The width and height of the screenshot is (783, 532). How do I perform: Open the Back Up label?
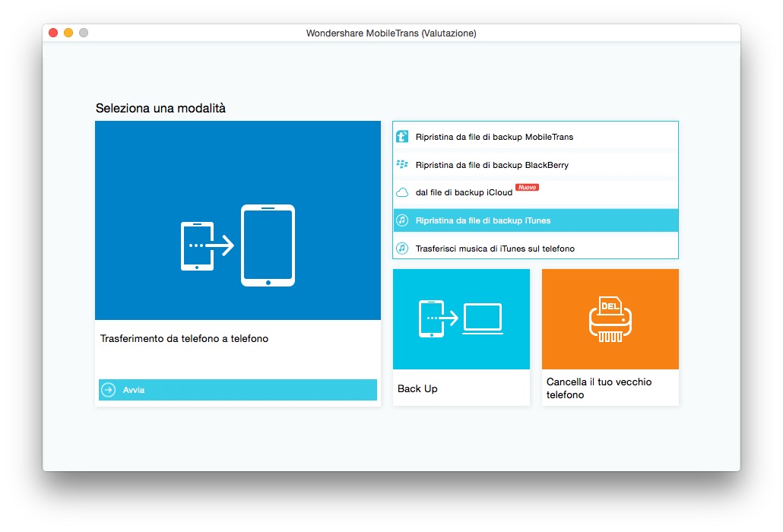click(x=417, y=388)
